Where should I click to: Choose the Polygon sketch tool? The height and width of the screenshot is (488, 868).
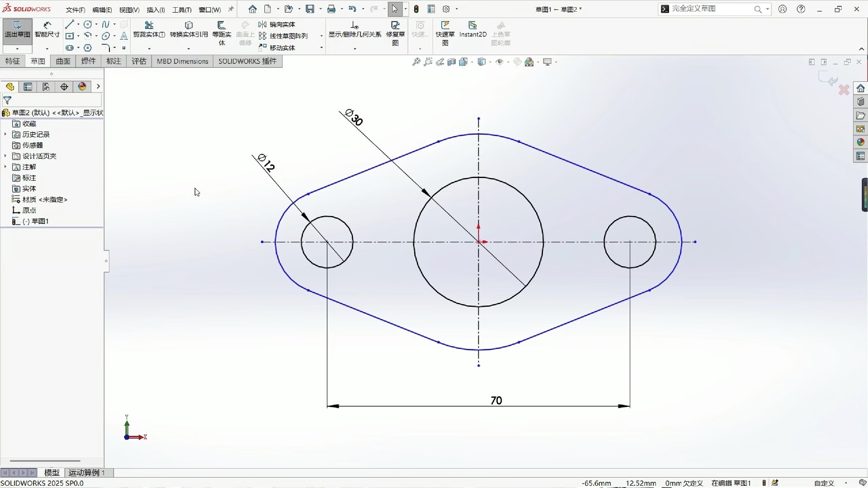[x=87, y=47]
